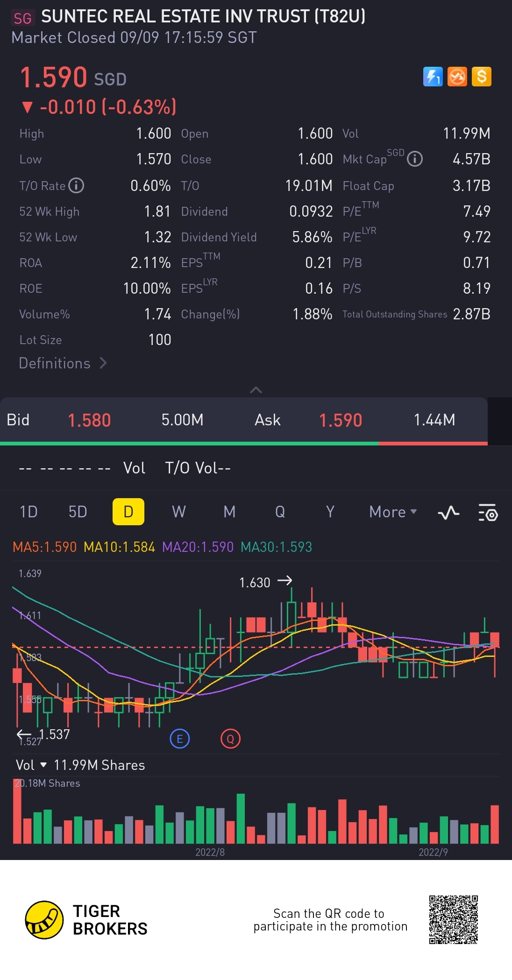Tap the T/O Vol-- label
The image size is (512, 980).
point(198,468)
